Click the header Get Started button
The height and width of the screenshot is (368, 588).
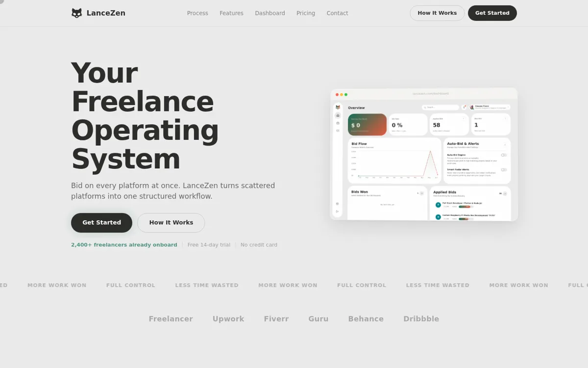coord(492,13)
